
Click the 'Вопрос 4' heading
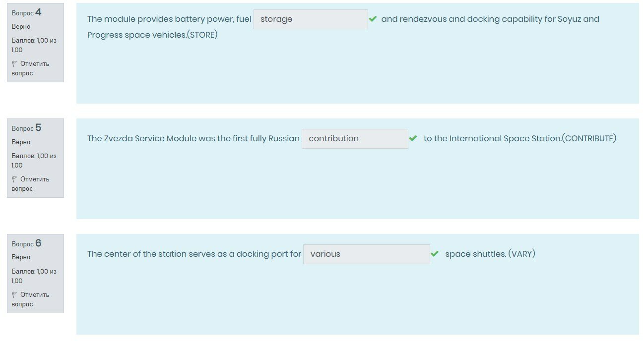tap(27, 13)
